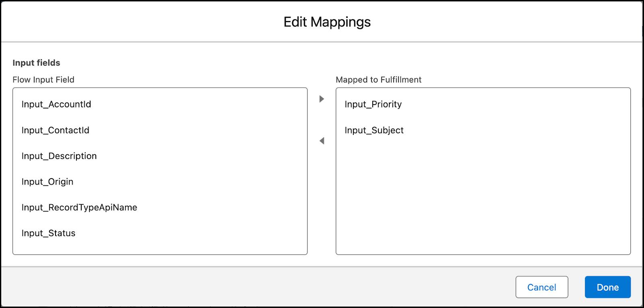
Task: Click the Done button
Action: click(x=608, y=287)
